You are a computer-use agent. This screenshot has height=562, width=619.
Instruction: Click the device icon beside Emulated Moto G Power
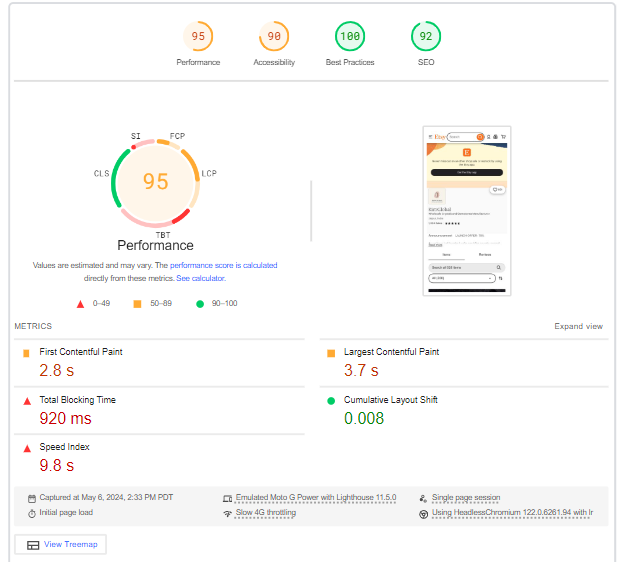227,499
